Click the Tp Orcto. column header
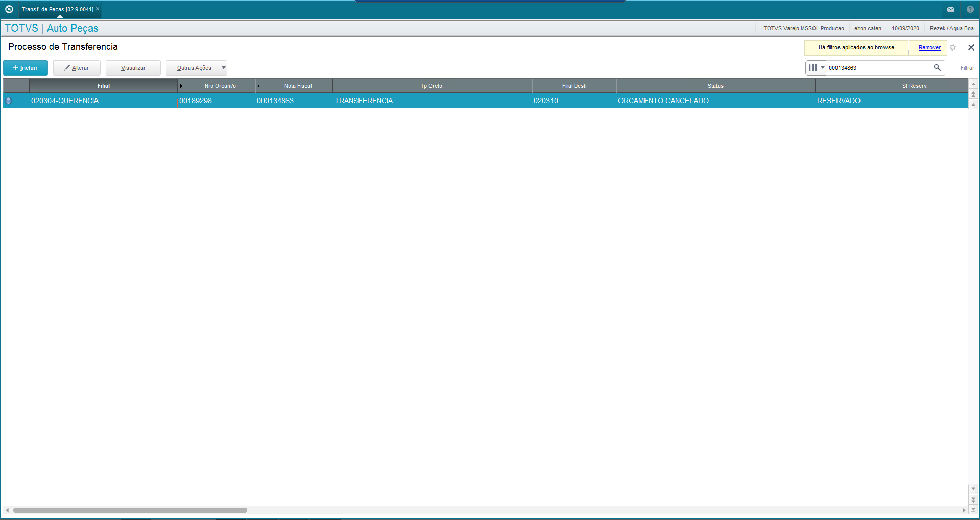 tap(432, 86)
